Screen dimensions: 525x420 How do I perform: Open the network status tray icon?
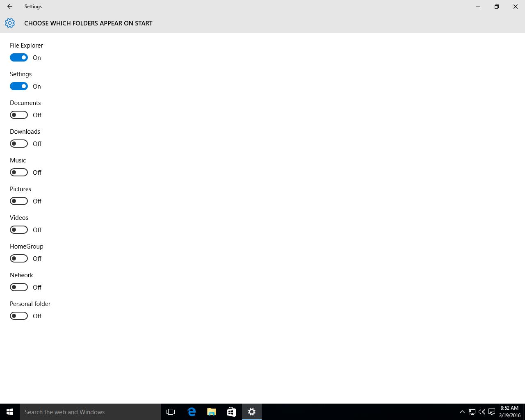click(472, 412)
